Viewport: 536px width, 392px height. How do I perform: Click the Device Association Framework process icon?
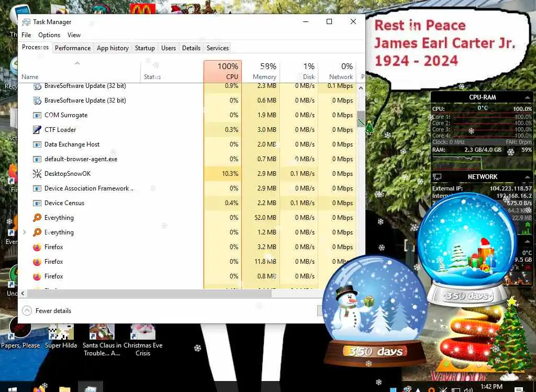pos(37,188)
